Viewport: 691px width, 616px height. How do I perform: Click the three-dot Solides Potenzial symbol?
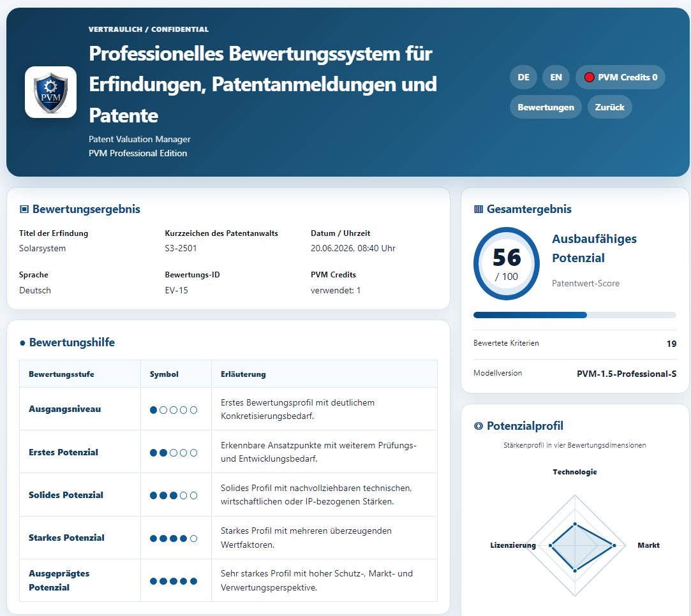coord(174,495)
